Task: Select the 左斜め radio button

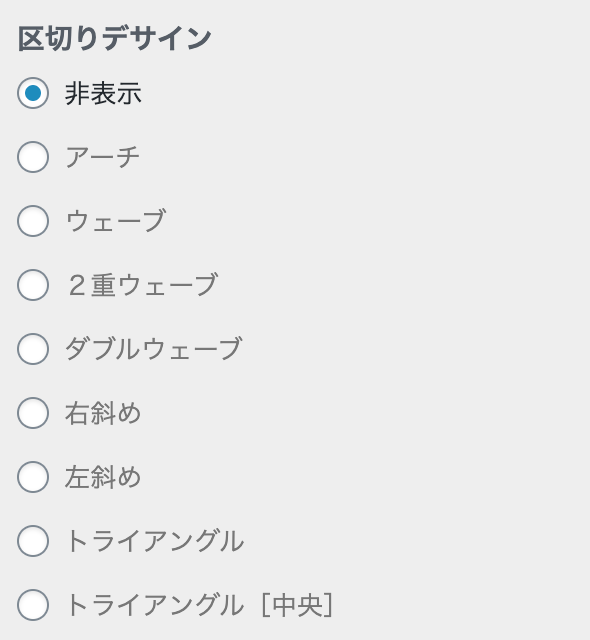Action: 33,477
